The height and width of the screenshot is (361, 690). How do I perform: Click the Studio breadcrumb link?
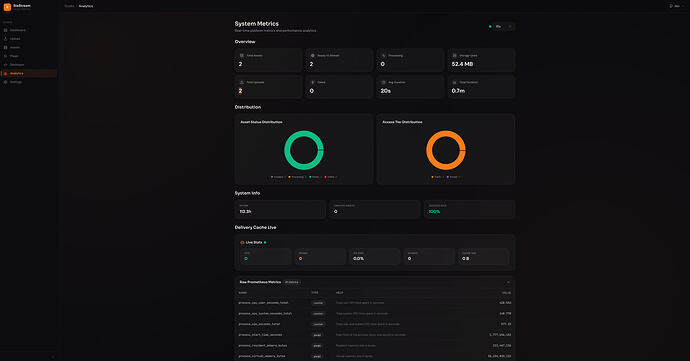click(69, 6)
